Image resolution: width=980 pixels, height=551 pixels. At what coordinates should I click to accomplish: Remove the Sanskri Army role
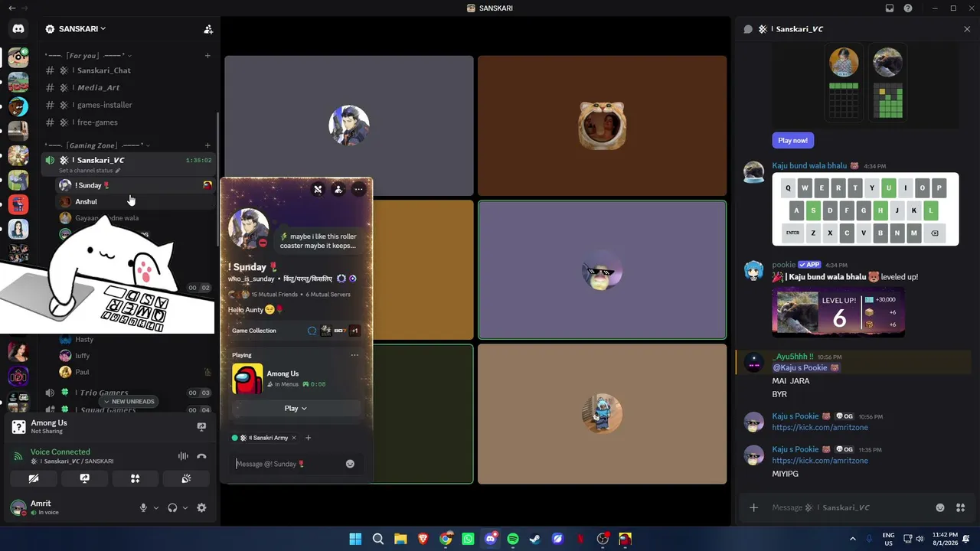click(293, 438)
